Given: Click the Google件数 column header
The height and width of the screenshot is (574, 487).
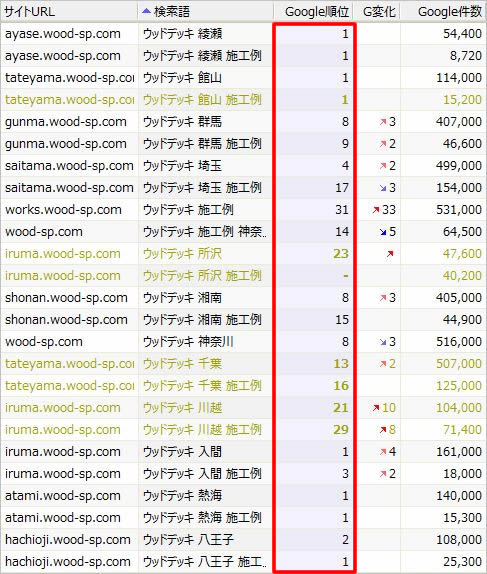Looking at the screenshot, I should tap(443, 11).
